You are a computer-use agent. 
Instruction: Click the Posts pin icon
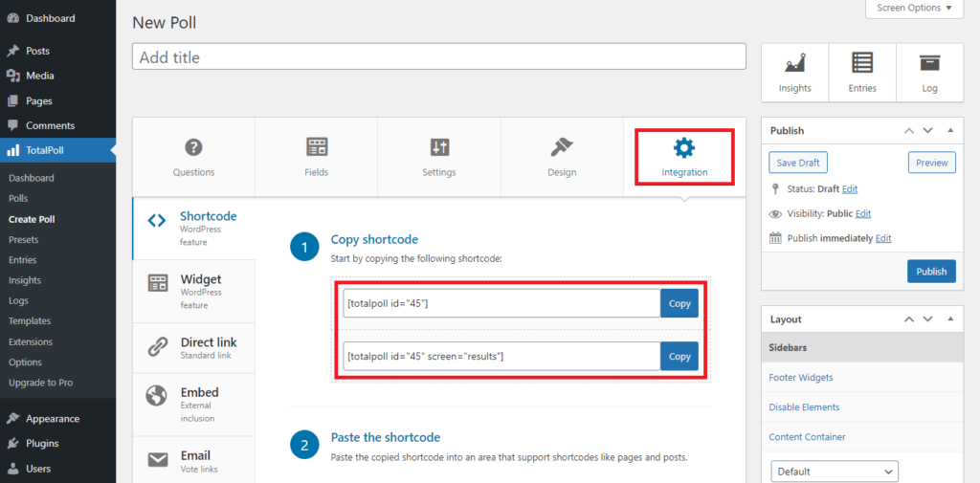point(13,51)
